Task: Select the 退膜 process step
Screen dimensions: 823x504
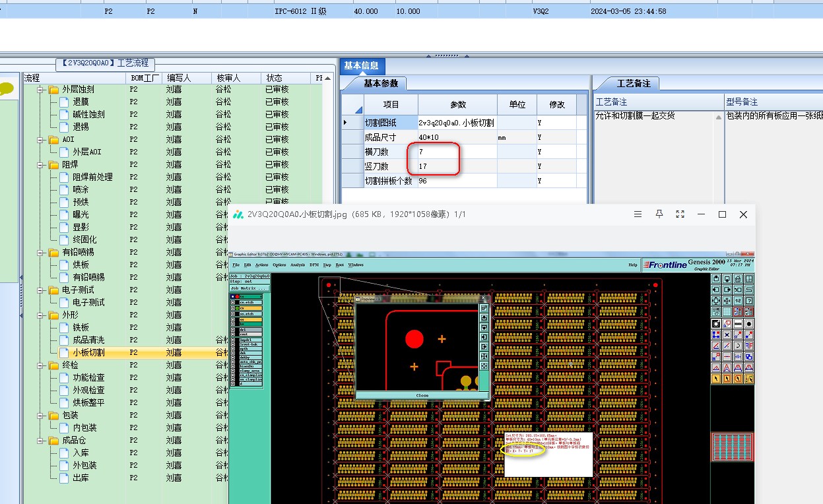Action: click(81, 102)
